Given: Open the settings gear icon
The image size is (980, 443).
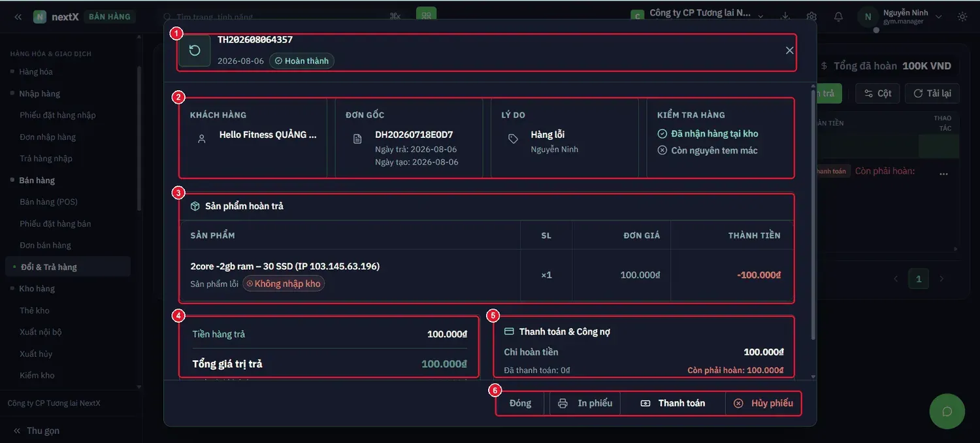Looking at the screenshot, I should tap(811, 17).
